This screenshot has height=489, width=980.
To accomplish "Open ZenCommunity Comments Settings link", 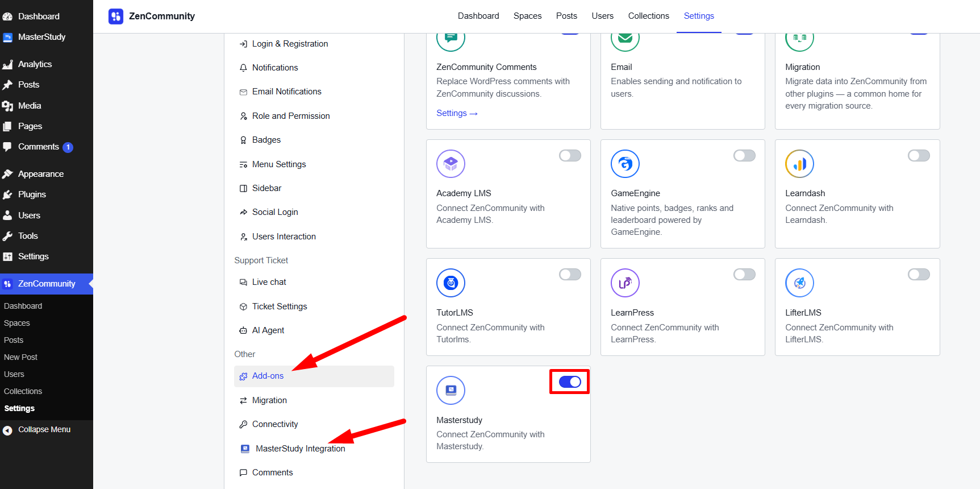I will coord(457,113).
